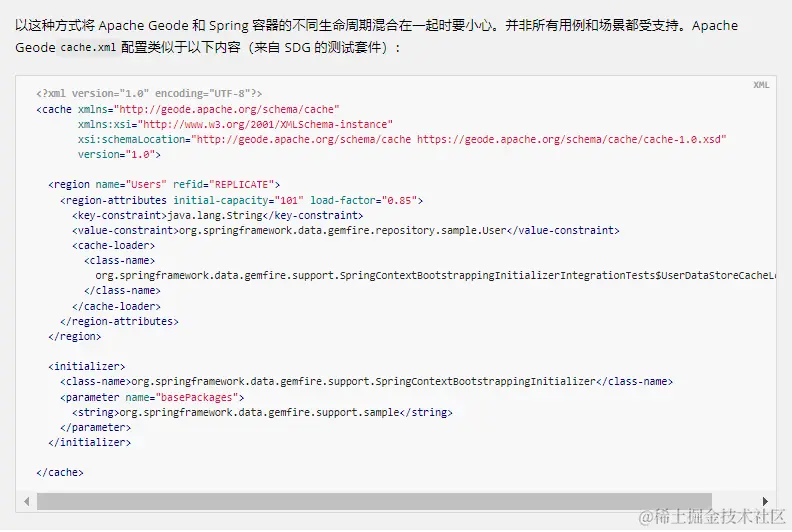
Task: Click the SpringContextBootstrappingInitializerIntegrationTests class line
Action: coord(435,275)
